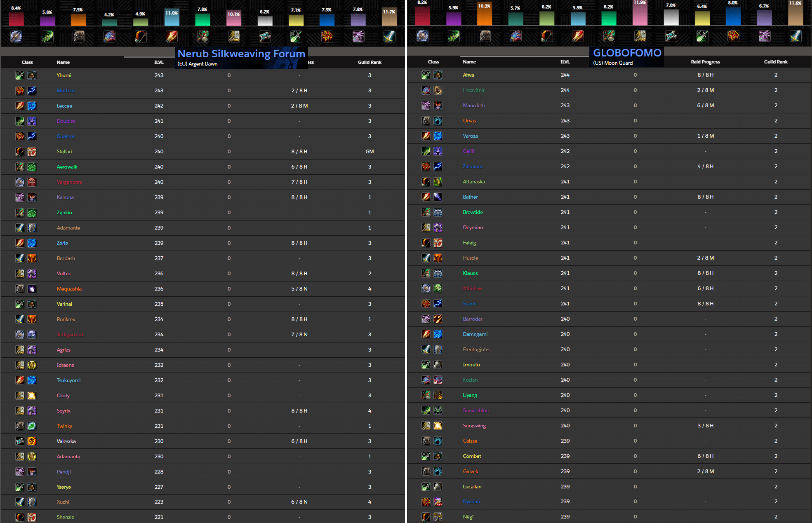Choose the Shaman class icon in GLOBOFOMO panel

pyautogui.click(x=733, y=36)
